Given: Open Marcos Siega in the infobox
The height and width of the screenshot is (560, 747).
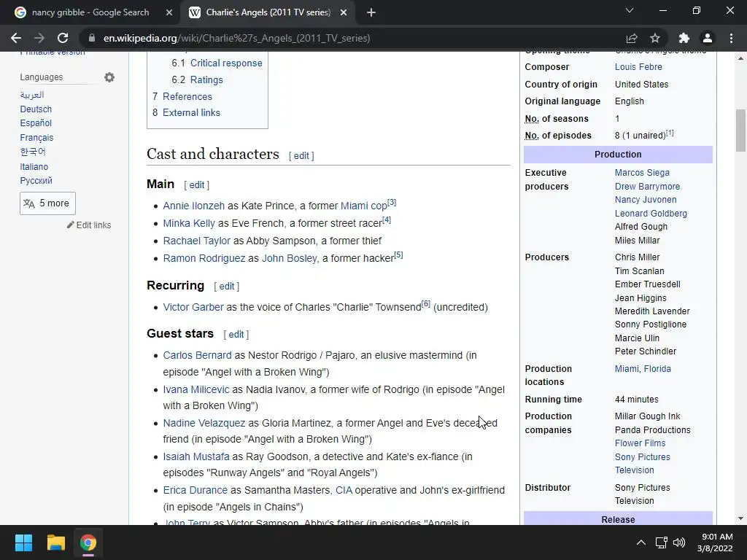Looking at the screenshot, I should click(x=642, y=172).
